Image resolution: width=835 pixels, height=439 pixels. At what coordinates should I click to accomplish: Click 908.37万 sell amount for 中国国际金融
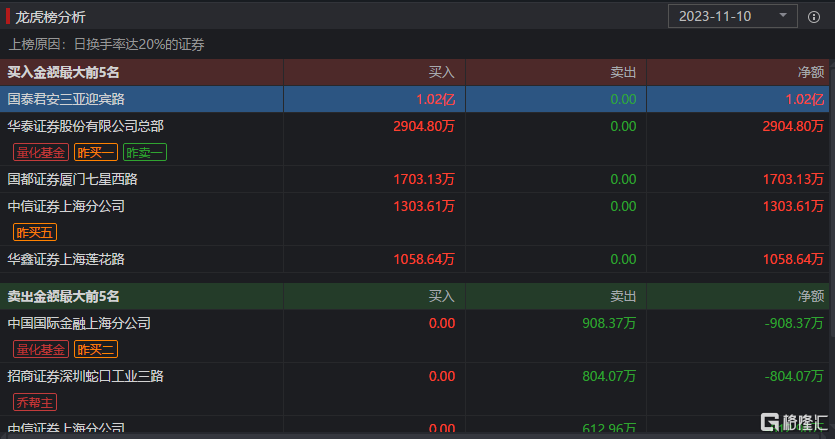(609, 323)
